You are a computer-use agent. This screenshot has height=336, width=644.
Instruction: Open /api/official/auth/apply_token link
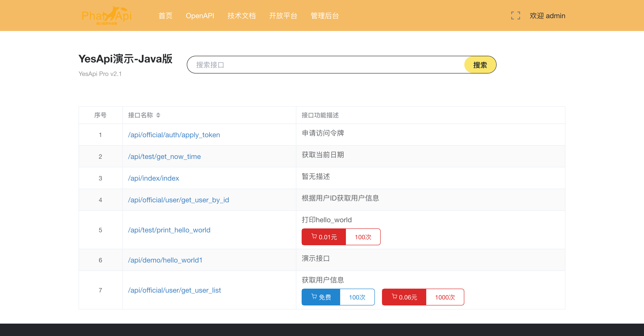[x=174, y=135]
